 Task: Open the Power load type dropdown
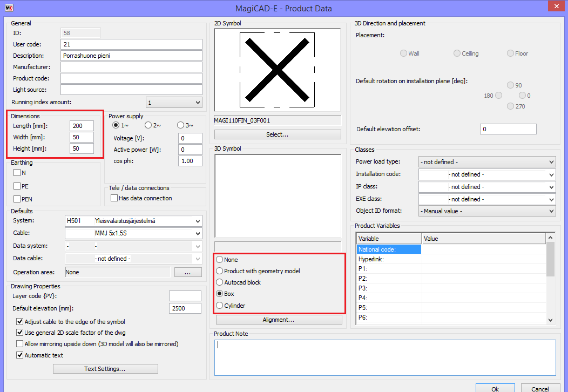pos(487,162)
